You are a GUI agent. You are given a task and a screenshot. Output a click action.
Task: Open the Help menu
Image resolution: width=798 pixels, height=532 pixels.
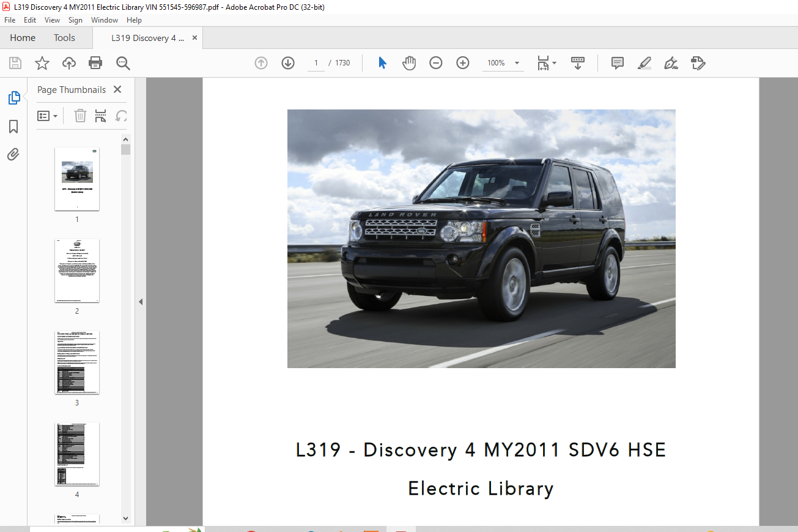coord(134,20)
